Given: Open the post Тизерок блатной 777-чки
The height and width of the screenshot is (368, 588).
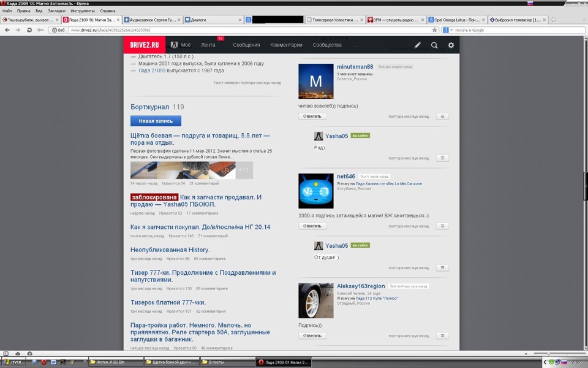Looking at the screenshot, I should click(168, 302).
